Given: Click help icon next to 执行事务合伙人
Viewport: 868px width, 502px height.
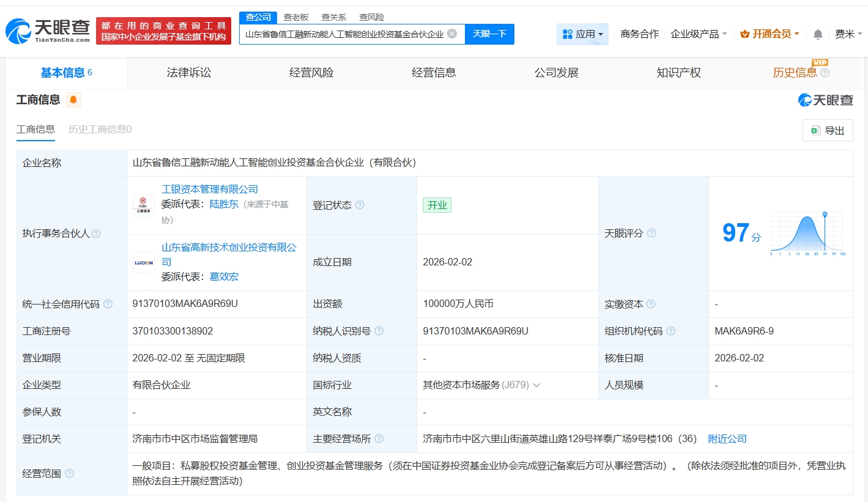Looking at the screenshot, I should (96, 234).
